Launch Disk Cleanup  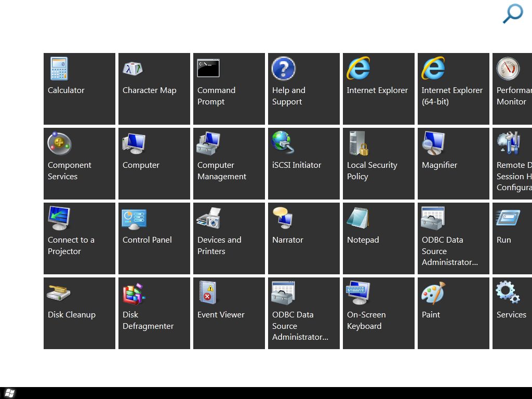pos(79,313)
